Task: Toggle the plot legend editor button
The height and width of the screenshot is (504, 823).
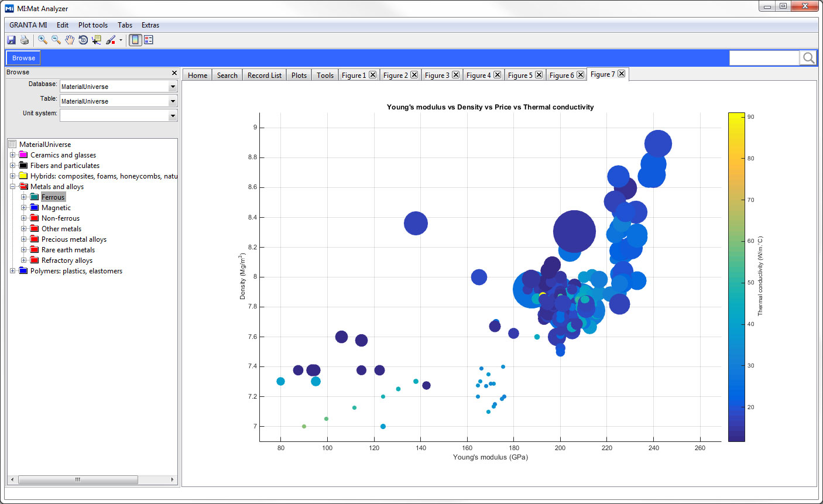Action: click(148, 39)
